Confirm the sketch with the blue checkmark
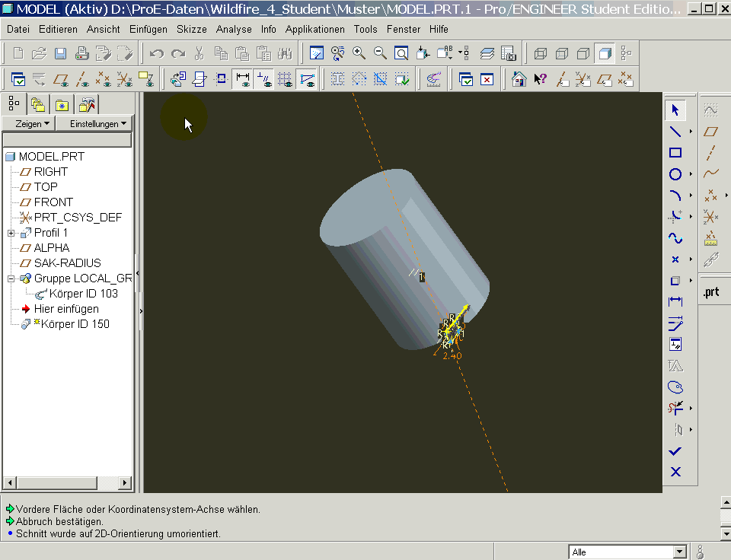 675,451
